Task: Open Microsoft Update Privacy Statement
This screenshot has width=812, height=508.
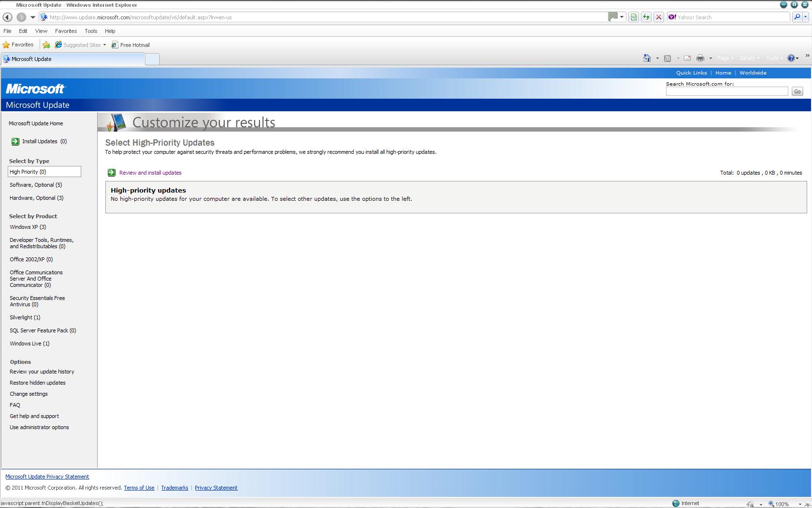Action: [47, 477]
